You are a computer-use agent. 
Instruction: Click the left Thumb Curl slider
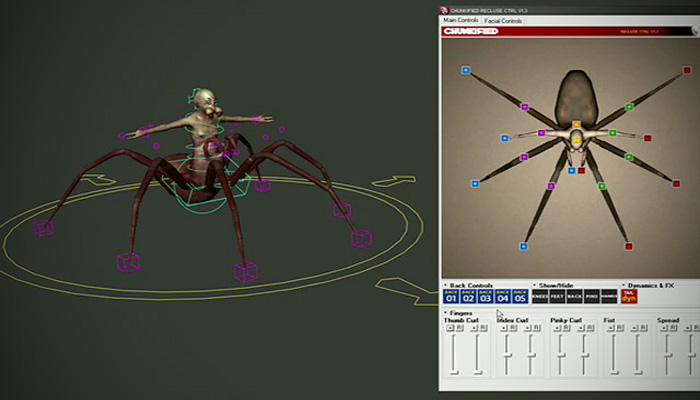[454, 354]
